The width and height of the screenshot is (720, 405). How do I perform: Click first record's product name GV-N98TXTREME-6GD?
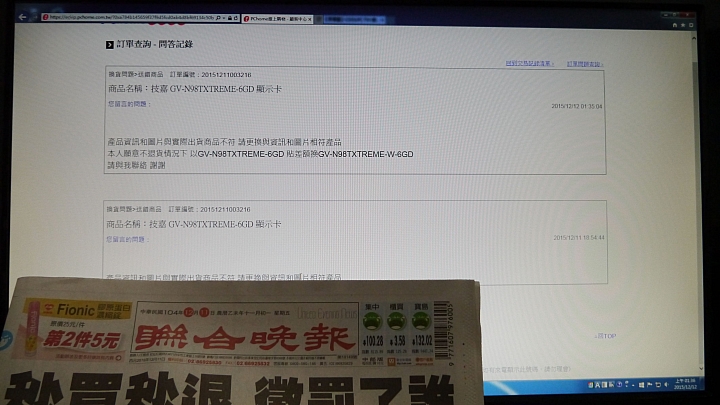click(212, 89)
